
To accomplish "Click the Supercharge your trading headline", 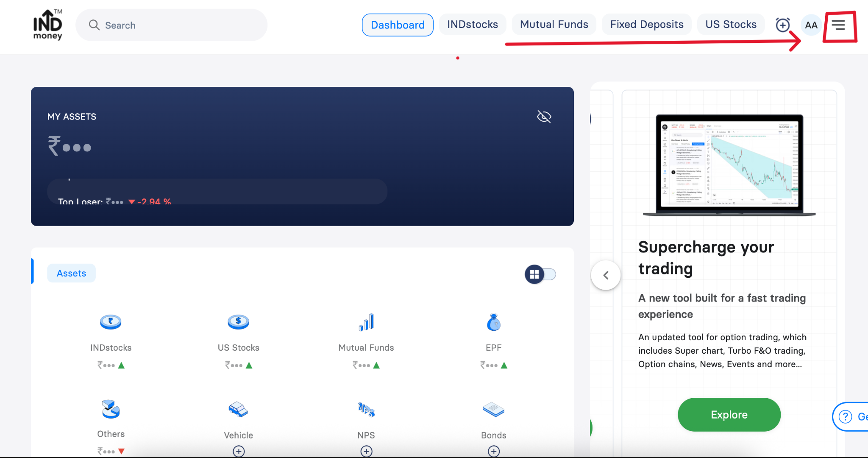I will (706, 258).
